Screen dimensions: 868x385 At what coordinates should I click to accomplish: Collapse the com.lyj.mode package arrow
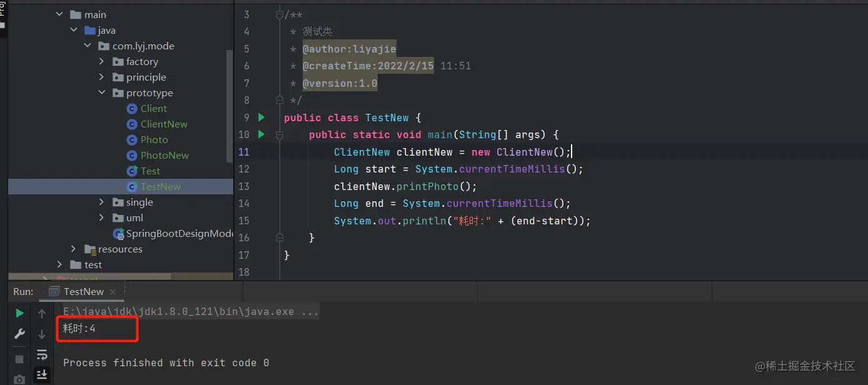pos(88,46)
